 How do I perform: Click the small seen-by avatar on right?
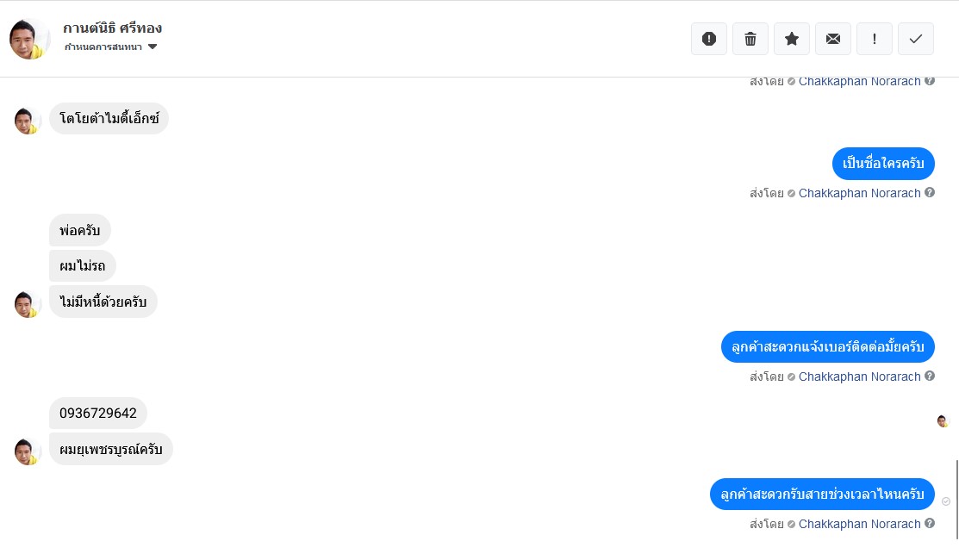[x=943, y=421]
